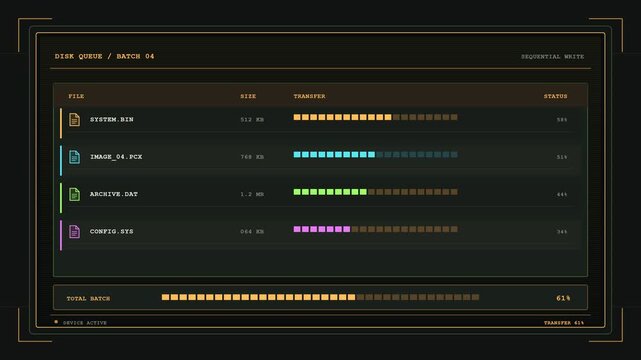641x360 pixels.
Task: Click the DISK QUEUE / BATCH 04 title
Action: [105, 56]
